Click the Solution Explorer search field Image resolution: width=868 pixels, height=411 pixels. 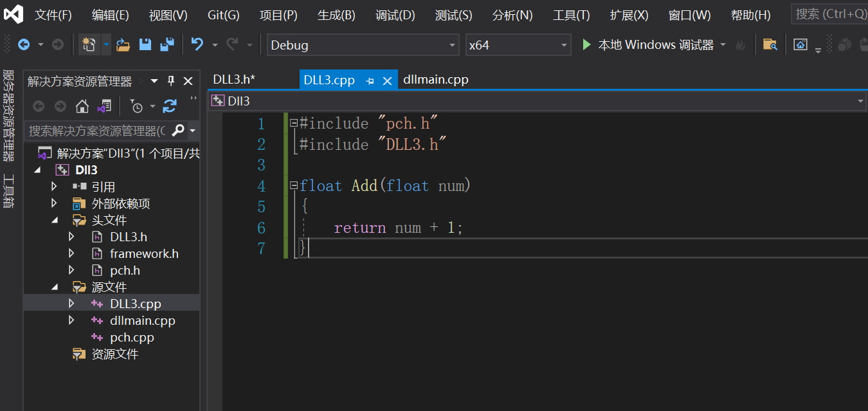coord(98,131)
